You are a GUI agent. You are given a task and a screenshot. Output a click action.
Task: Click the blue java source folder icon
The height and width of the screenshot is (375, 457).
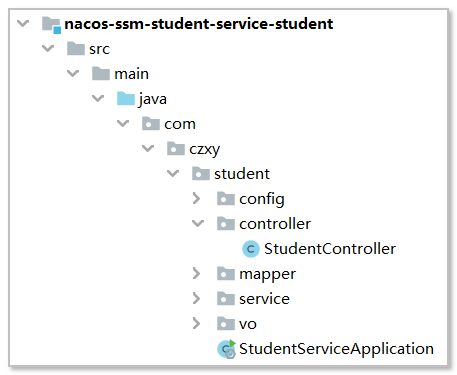tap(126, 99)
